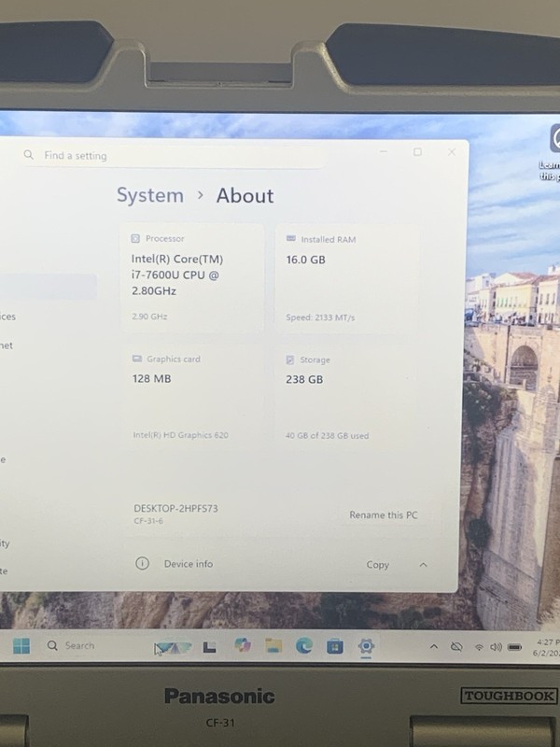Select the Intel Core i7-7600U processor text
Viewport: 560px width, 747px height.
pyautogui.click(x=177, y=275)
